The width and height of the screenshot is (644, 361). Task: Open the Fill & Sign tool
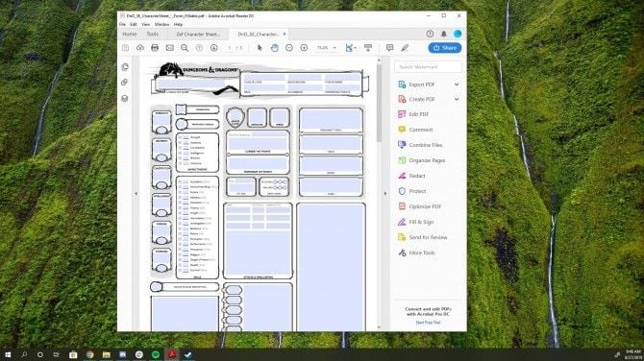[415, 222]
